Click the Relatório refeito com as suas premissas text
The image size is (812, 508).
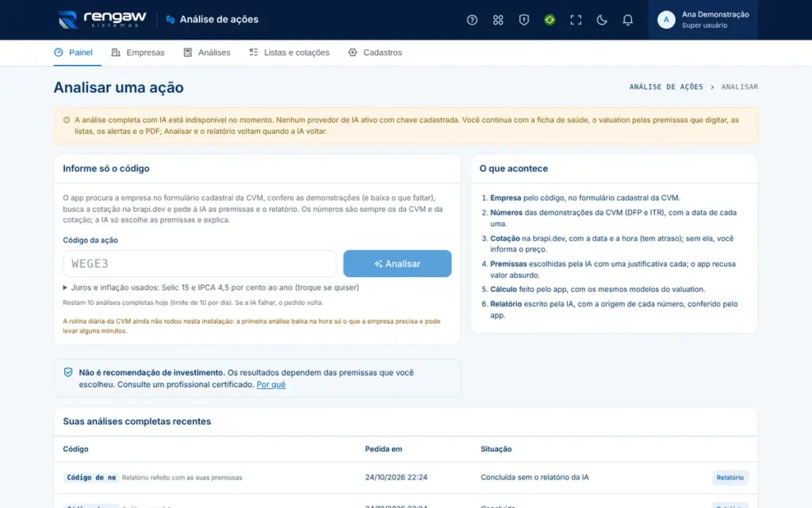(x=182, y=477)
